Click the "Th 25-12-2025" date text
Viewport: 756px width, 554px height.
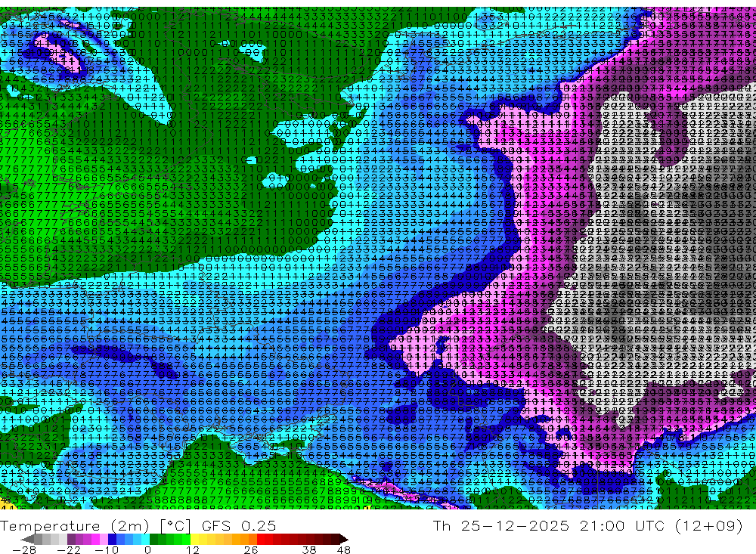point(501,525)
